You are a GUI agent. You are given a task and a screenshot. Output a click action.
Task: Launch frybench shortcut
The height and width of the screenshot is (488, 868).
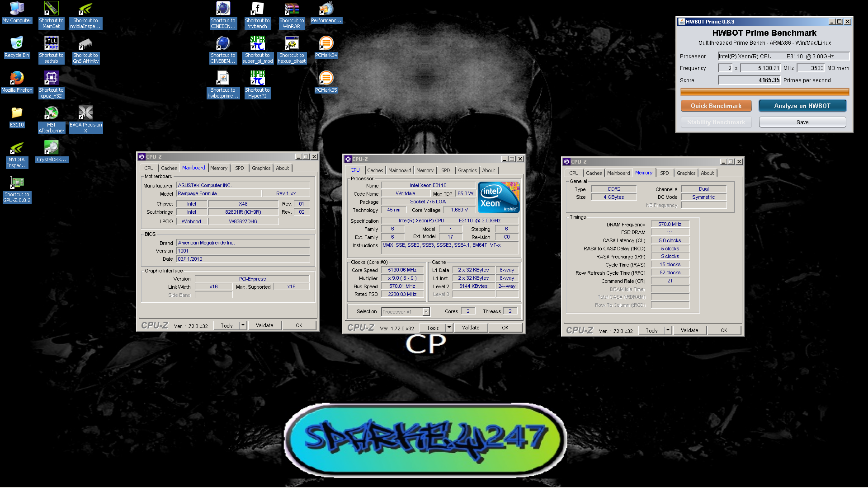[x=257, y=15]
